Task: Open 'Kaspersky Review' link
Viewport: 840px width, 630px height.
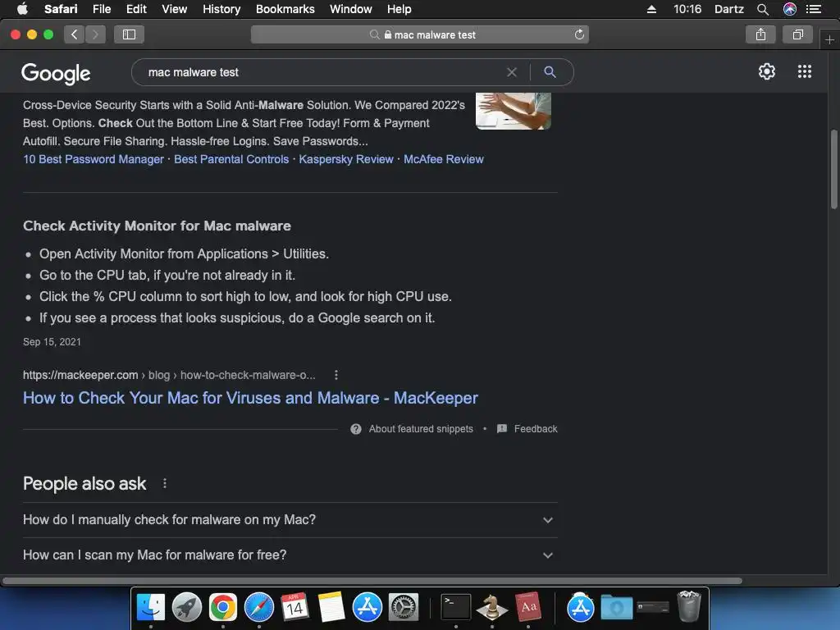Action: (346, 159)
